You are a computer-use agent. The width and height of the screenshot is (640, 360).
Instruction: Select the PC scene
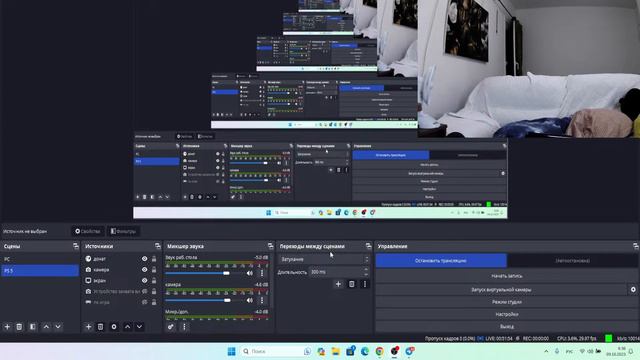pos(40,259)
